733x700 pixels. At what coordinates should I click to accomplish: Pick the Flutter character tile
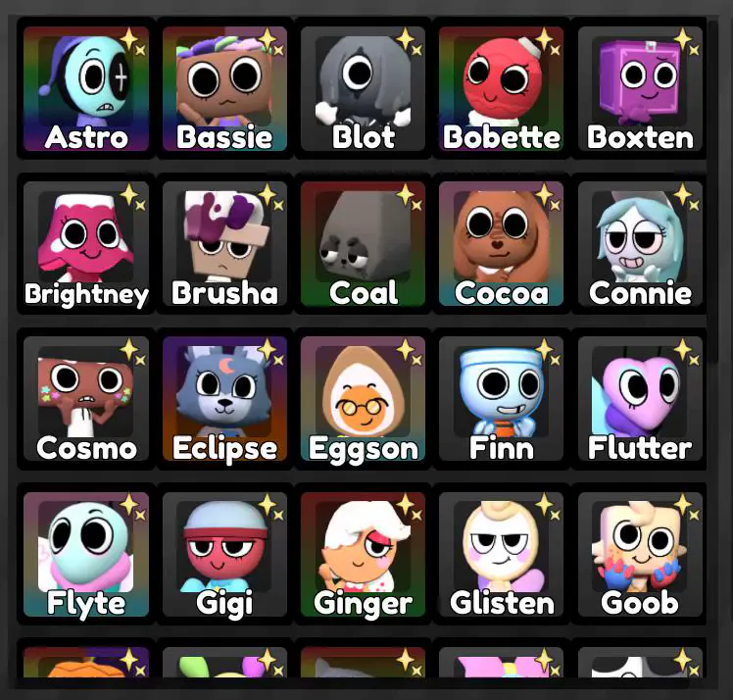pyautogui.click(x=640, y=399)
